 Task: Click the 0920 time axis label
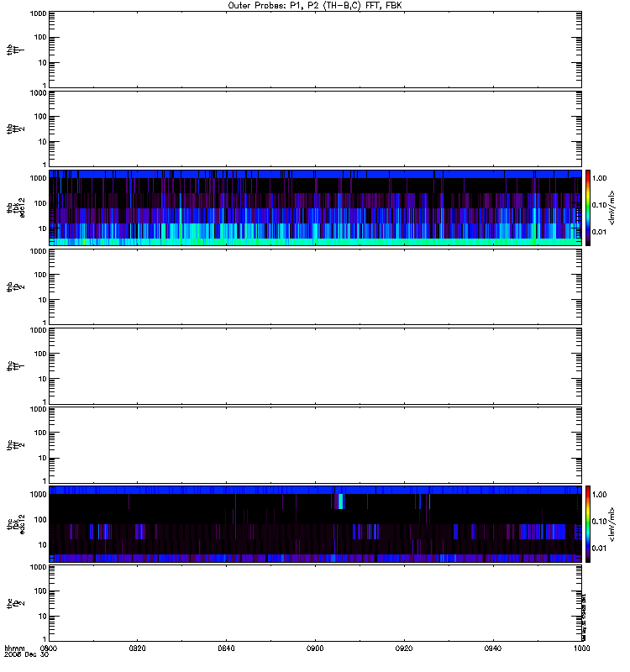click(x=404, y=648)
